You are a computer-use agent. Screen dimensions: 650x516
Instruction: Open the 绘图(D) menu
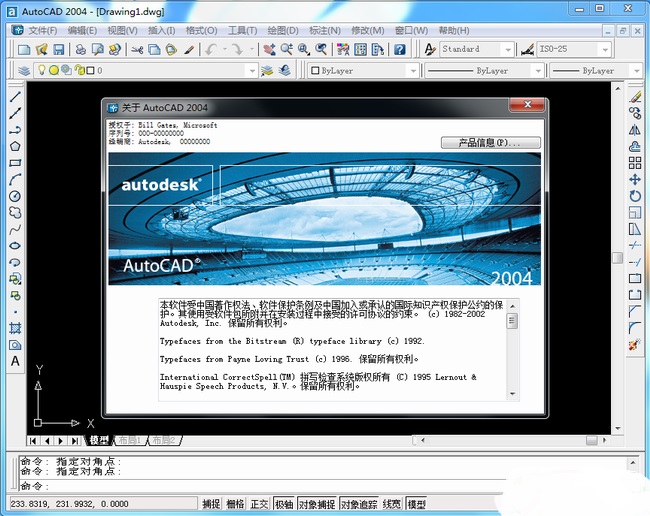pos(283,31)
